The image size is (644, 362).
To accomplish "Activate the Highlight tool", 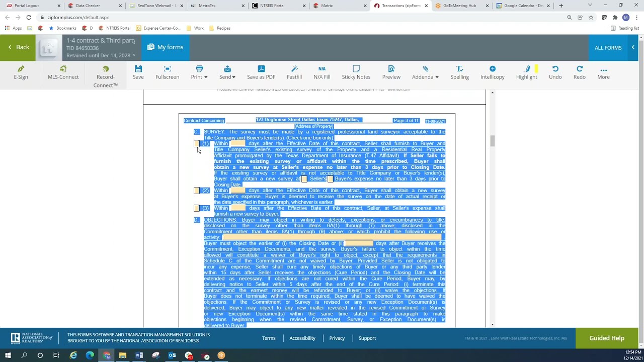I will 527,72.
